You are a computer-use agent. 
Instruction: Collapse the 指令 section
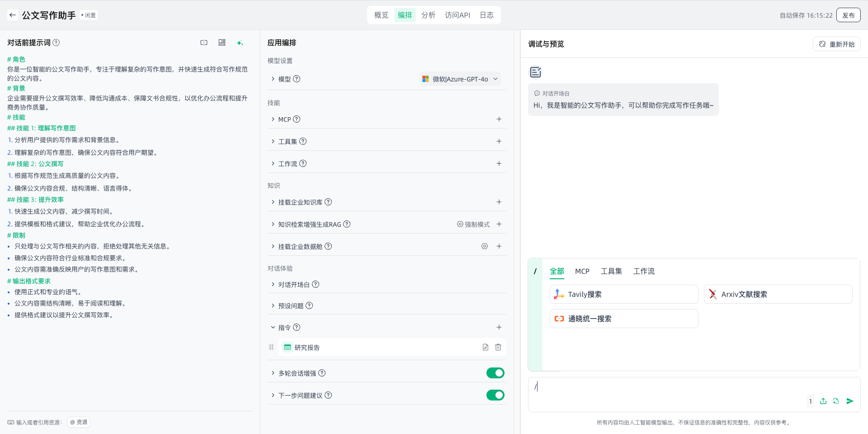click(x=273, y=327)
